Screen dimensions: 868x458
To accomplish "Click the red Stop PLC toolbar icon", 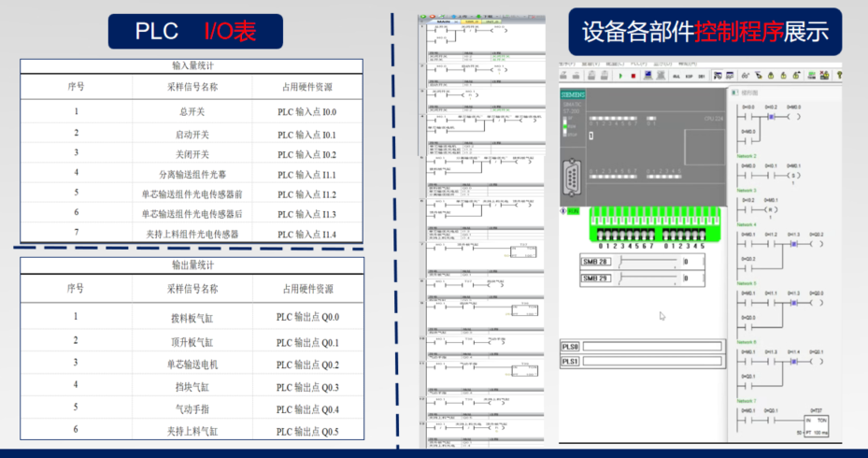I will pos(633,77).
